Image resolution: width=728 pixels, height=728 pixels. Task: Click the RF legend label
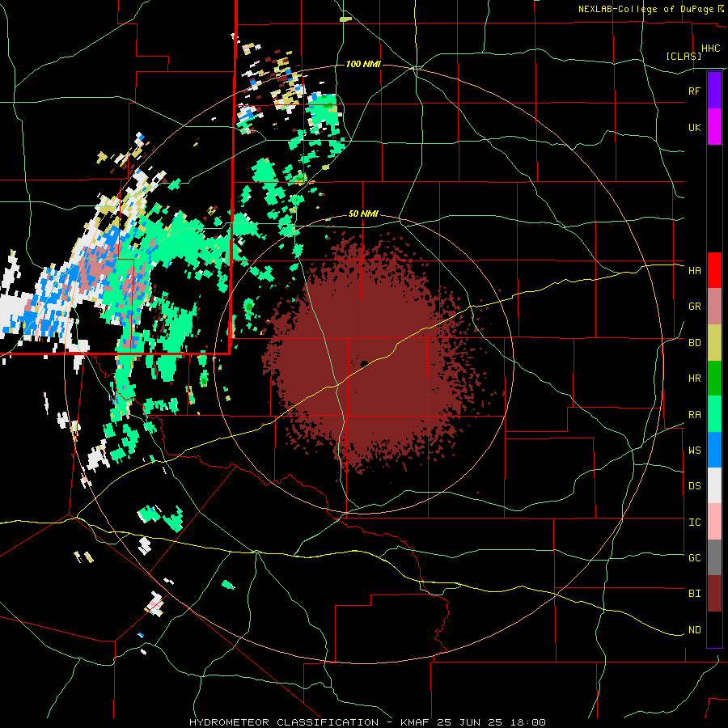694,91
